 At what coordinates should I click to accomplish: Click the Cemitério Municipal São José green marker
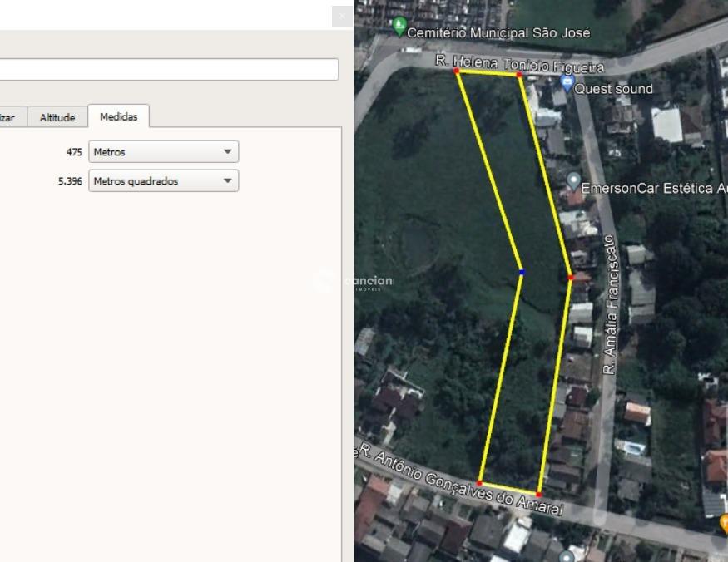coord(399,26)
